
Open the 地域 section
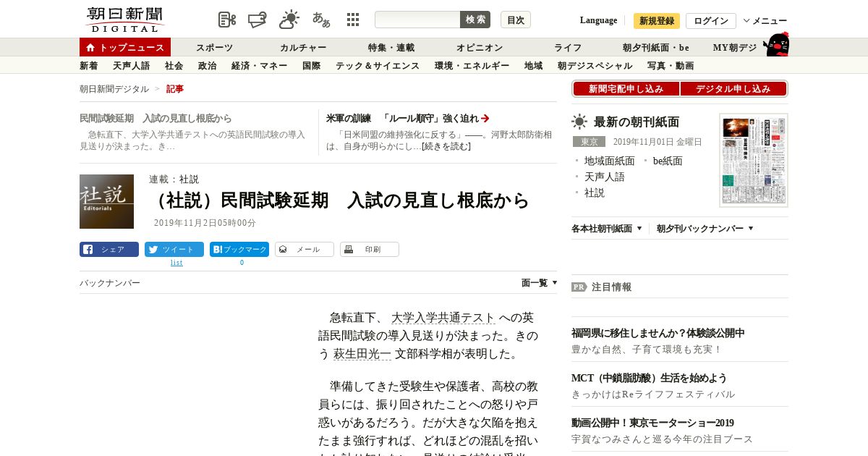534,66
